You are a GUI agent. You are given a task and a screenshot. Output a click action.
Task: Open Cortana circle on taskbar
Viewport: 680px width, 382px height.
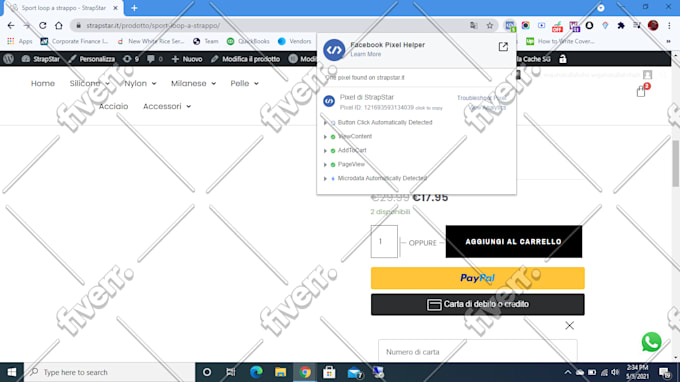coord(207,372)
